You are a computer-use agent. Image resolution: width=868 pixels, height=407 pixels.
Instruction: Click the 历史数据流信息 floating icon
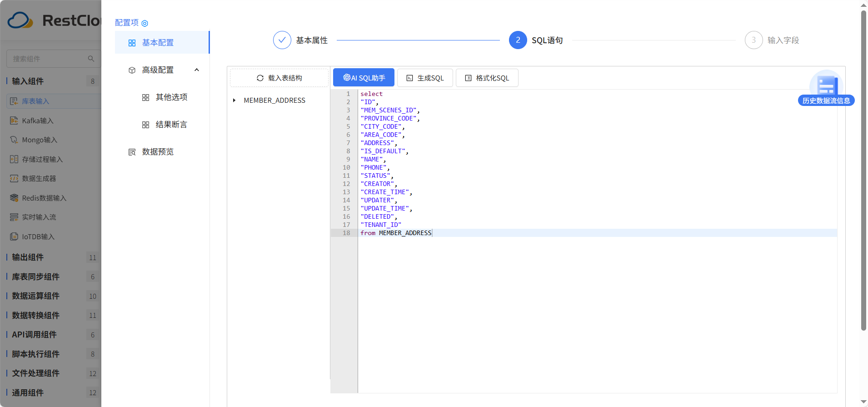(x=826, y=84)
